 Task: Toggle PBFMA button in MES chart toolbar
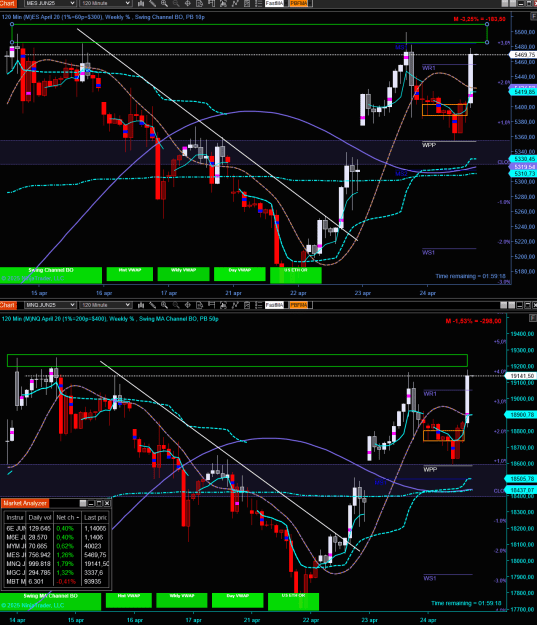(x=299, y=3)
